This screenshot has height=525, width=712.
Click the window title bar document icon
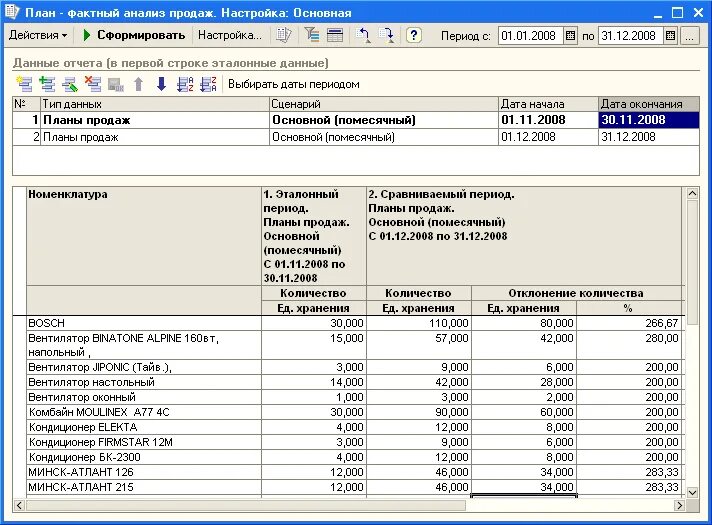(11, 11)
